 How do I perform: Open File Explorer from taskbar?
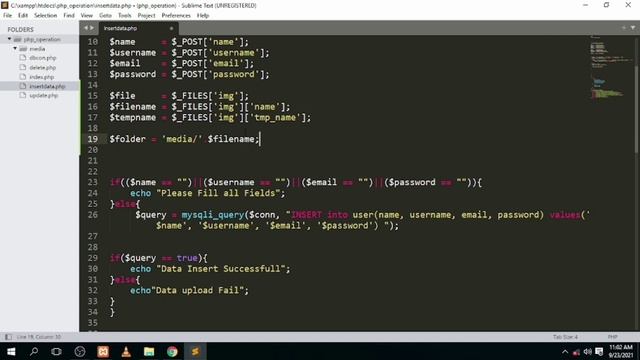point(149,351)
